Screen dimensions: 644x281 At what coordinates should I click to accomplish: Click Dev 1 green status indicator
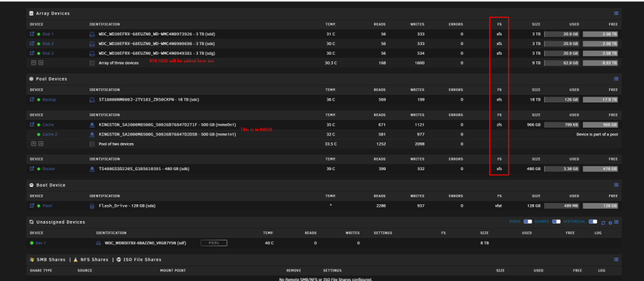(x=32, y=243)
